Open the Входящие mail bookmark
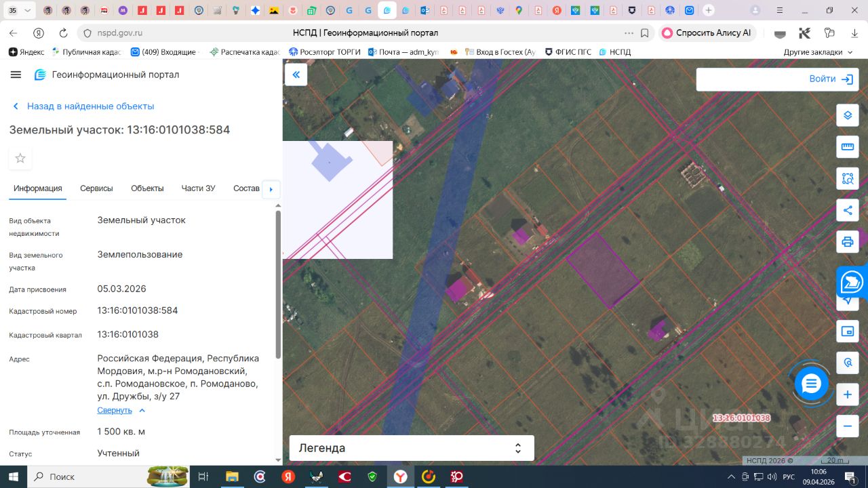 pyautogui.click(x=164, y=52)
